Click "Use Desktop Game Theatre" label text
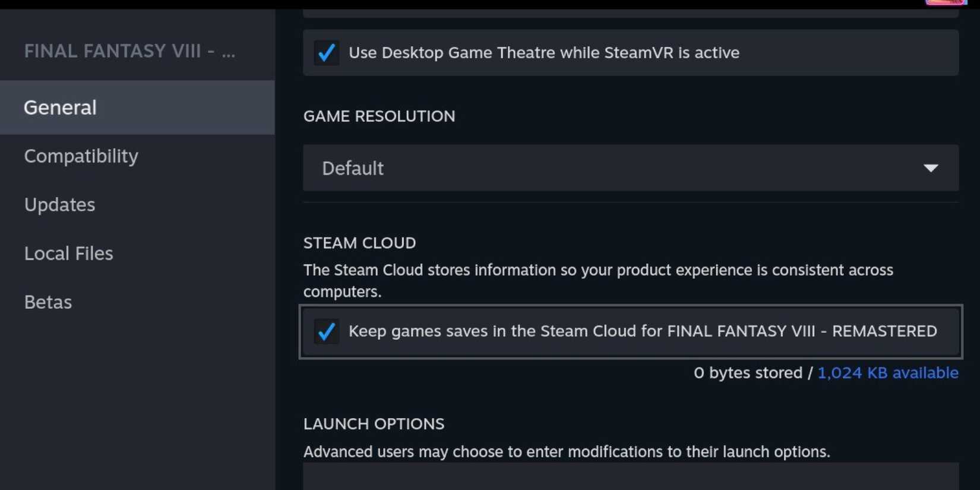This screenshot has height=490, width=980. pos(543,53)
